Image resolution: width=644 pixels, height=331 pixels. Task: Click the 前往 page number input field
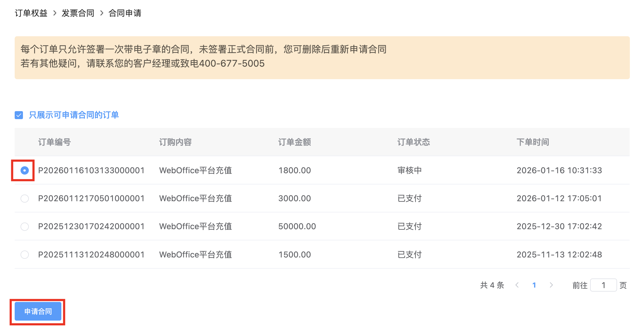tap(603, 285)
